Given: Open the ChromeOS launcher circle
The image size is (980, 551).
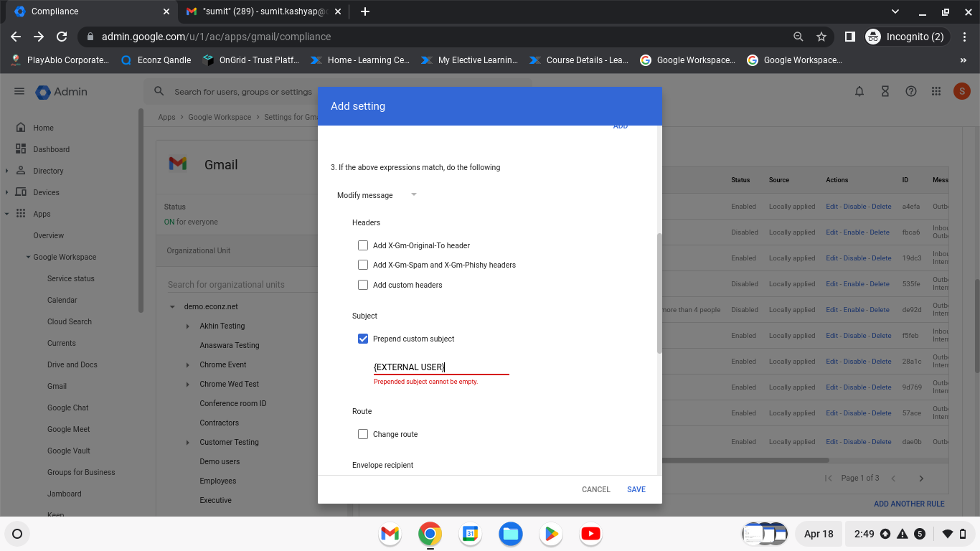Looking at the screenshot, I should pyautogui.click(x=18, y=534).
